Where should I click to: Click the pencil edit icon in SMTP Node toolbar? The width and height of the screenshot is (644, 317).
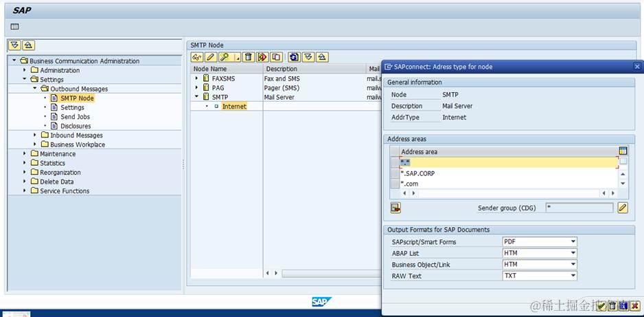pos(211,57)
